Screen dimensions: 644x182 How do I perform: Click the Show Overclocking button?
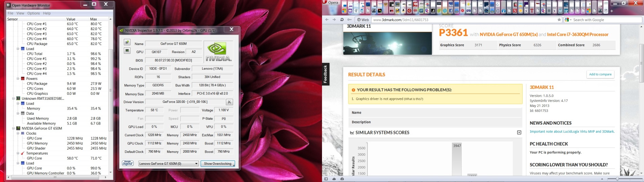tap(217, 164)
